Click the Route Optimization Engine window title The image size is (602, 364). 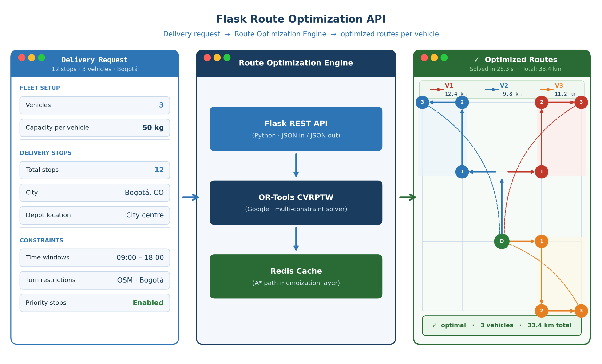296,63
